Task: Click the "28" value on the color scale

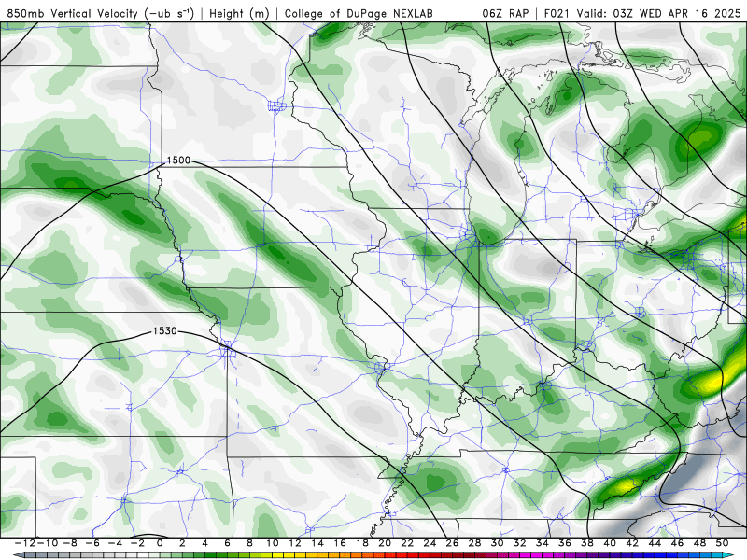Action: [474, 543]
